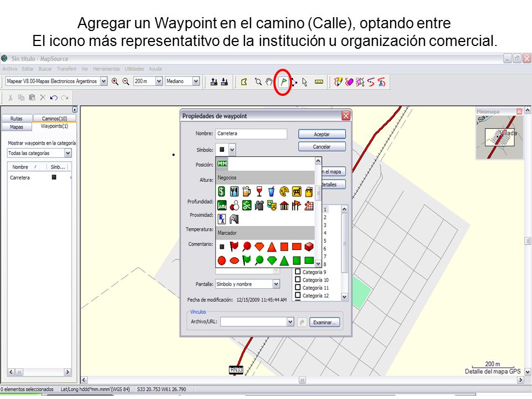Viewport: 532px width, 399px height.
Task: Choose the red circle marker swatch
Action: pos(222,260)
